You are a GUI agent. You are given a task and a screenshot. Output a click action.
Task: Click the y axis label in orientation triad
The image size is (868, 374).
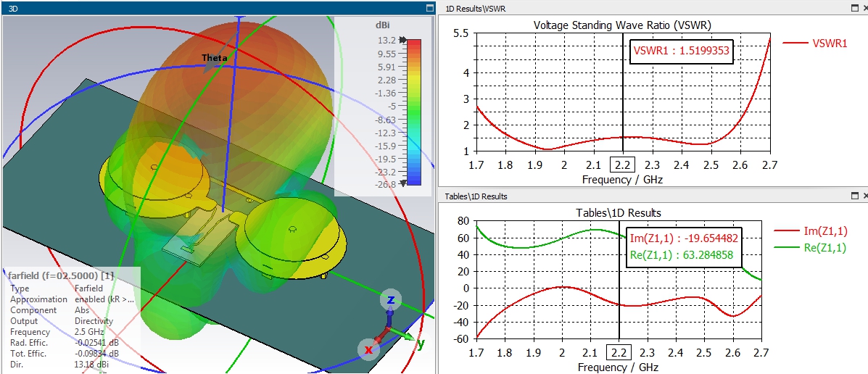click(421, 344)
